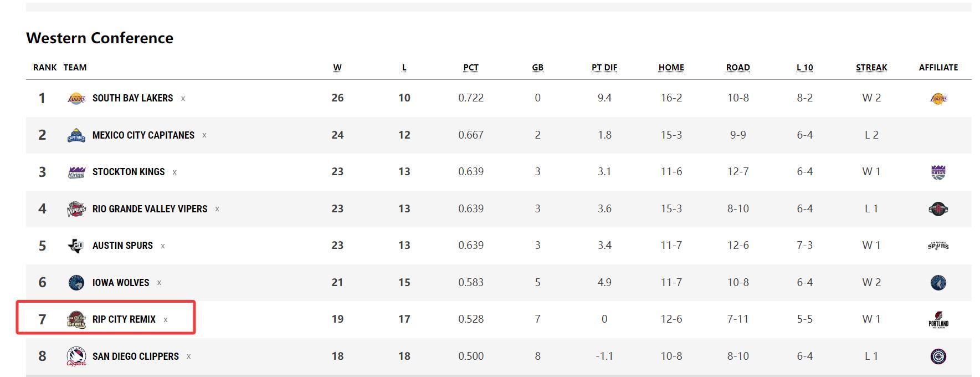Viewport: 980px width, 377px height.
Task: Click the Austin Spurs team logo
Action: click(76, 246)
